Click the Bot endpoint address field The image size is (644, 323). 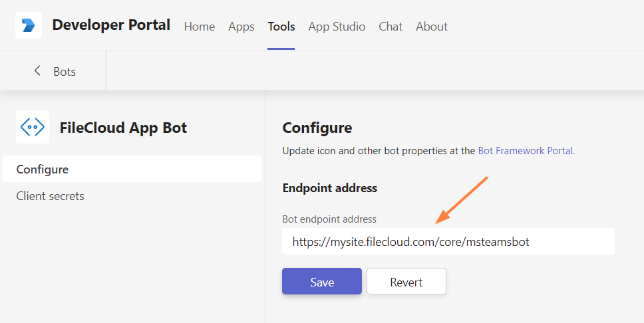click(x=448, y=242)
